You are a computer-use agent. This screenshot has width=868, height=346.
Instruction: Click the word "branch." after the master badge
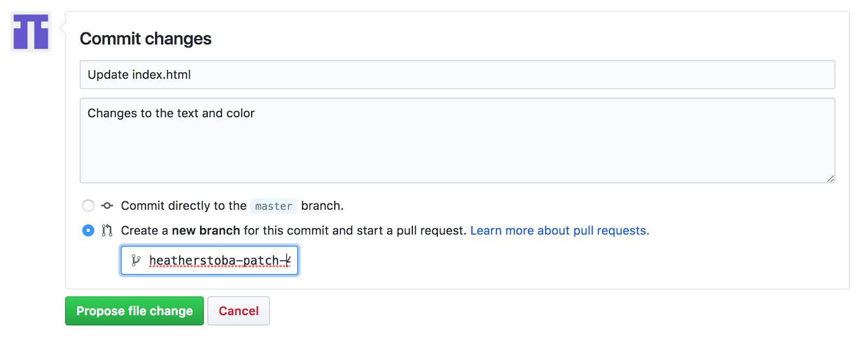[x=322, y=206]
